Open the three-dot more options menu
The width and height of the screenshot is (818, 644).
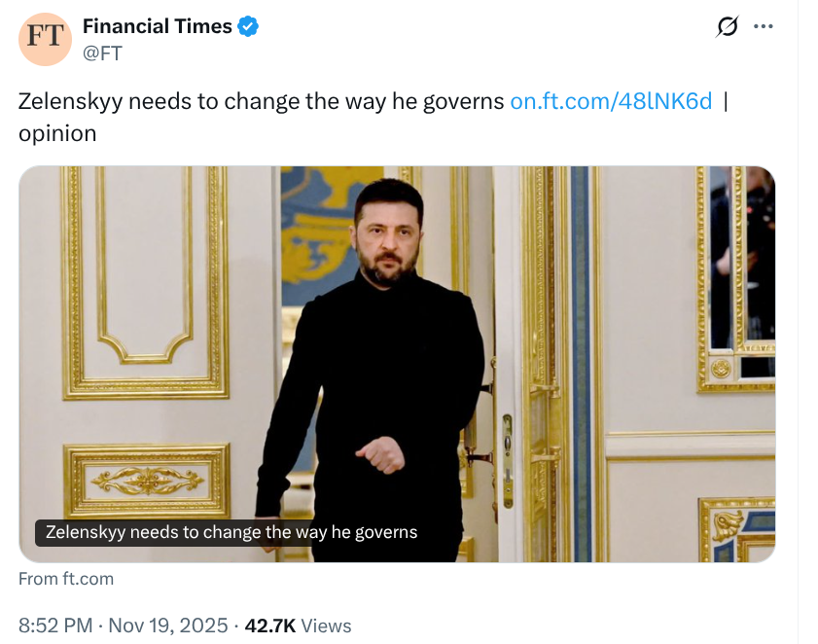click(764, 26)
